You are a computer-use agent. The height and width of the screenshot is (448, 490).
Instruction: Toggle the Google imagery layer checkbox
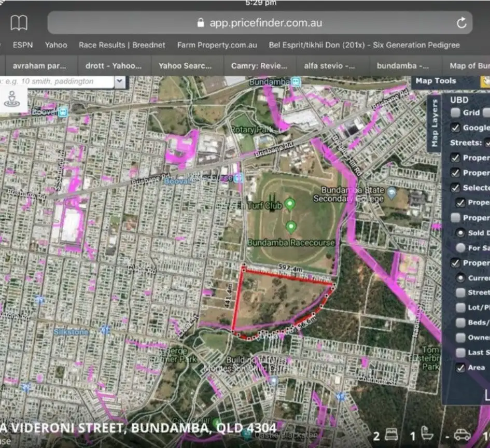point(455,128)
